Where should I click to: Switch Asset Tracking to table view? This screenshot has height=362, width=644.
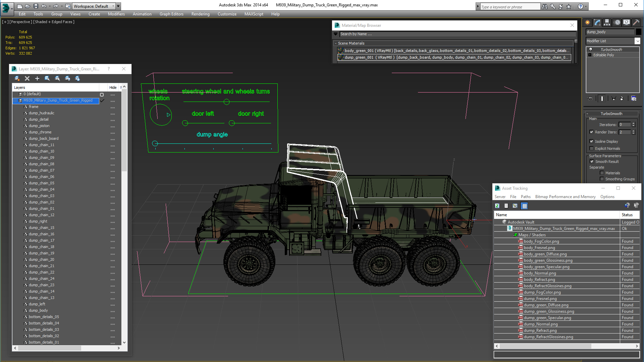(x=525, y=206)
